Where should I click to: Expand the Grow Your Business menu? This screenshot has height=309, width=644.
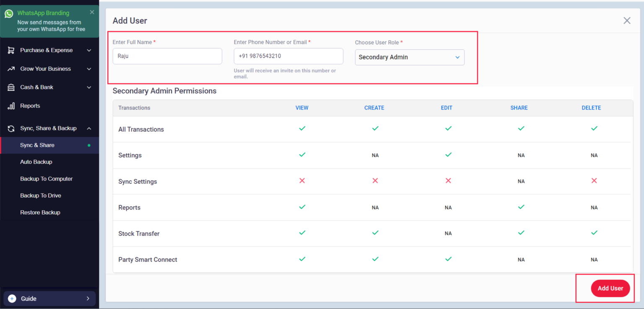point(89,69)
